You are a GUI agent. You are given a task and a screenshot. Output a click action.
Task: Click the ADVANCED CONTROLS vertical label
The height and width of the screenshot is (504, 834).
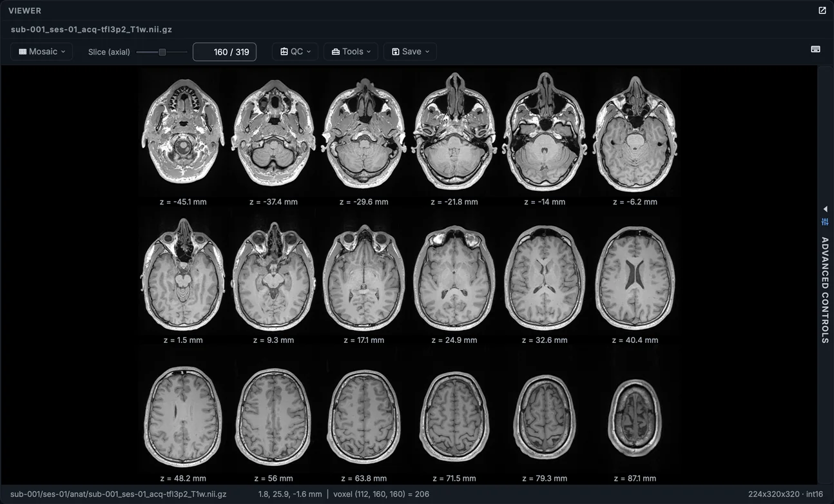[x=825, y=290]
